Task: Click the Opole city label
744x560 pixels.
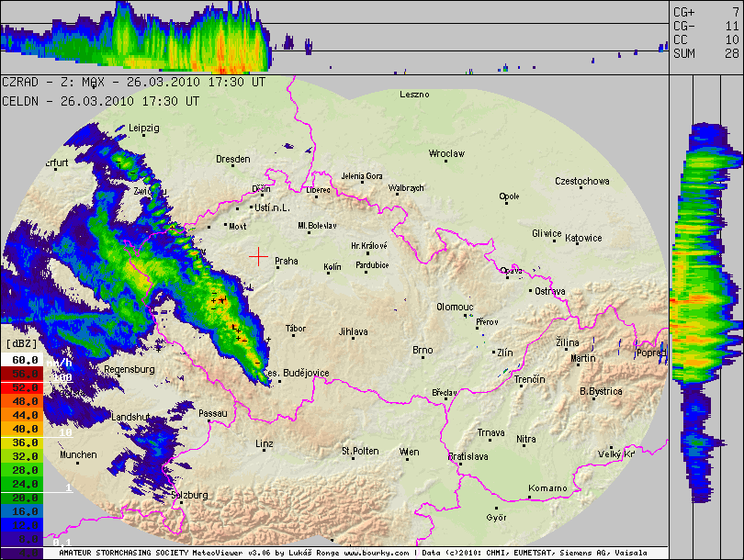Action: (509, 196)
